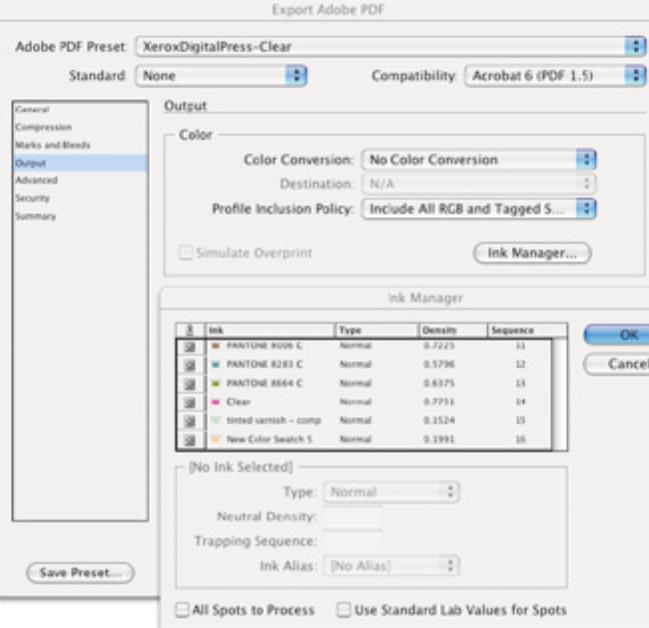649x628 pixels.
Task: Click spot ink icon for PANTONE 8664 C
Action: (190, 384)
